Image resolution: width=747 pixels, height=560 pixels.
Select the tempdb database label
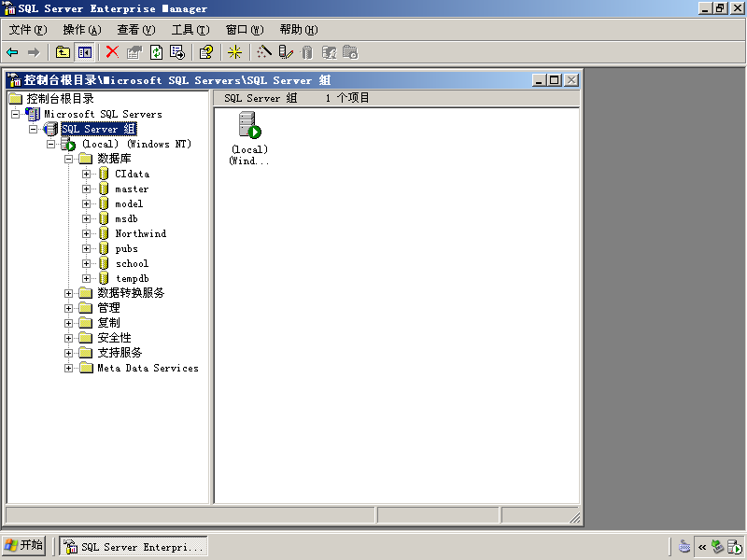pyautogui.click(x=132, y=278)
